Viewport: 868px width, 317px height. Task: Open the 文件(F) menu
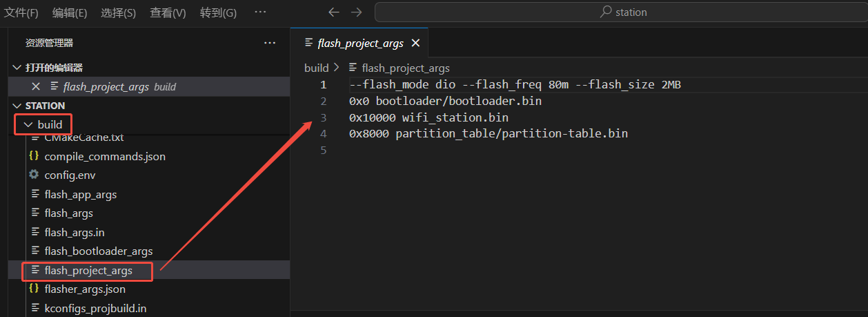coord(21,12)
